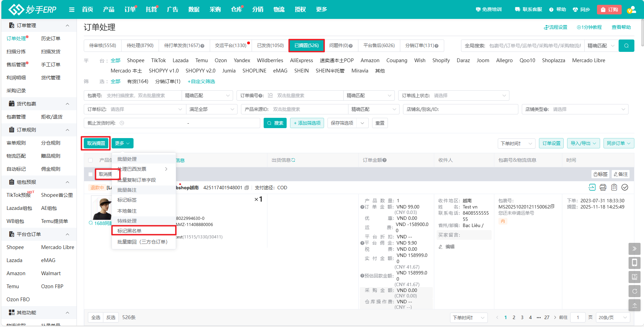Click the refresh icon in the floating side panel
644x327 pixels.
pyautogui.click(x=634, y=291)
